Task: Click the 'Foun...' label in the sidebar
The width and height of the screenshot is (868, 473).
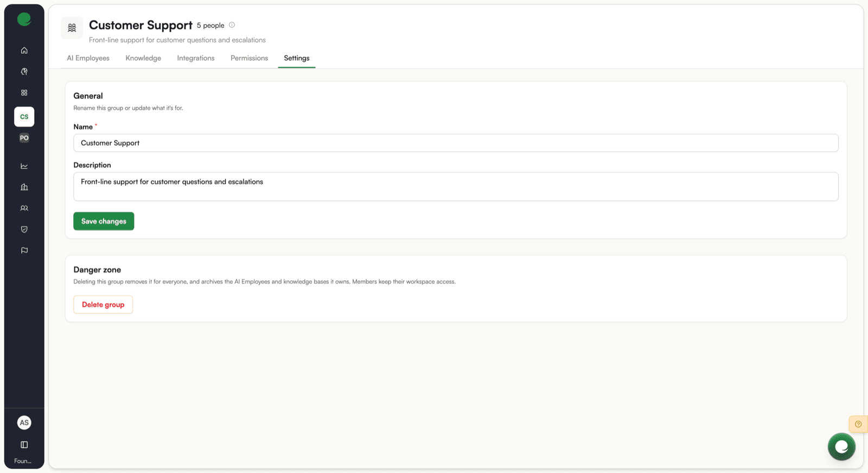Action: tap(23, 461)
